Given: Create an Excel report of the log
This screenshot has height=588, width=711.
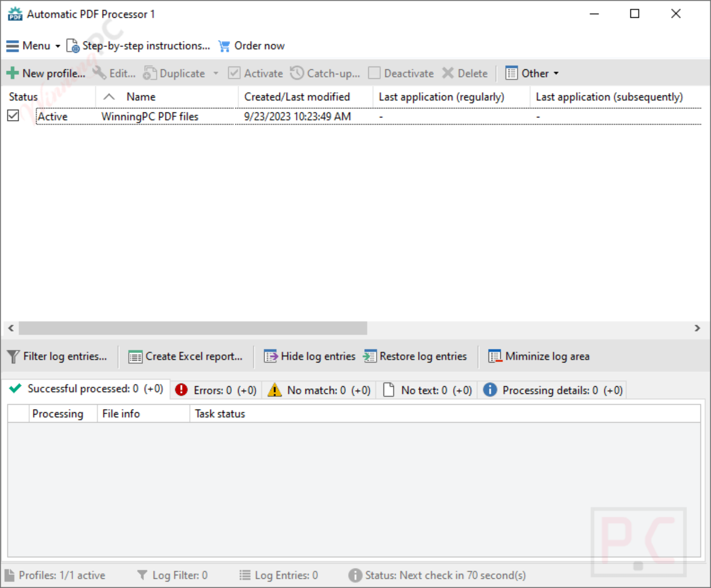Looking at the screenshot, I should (186, 356).
